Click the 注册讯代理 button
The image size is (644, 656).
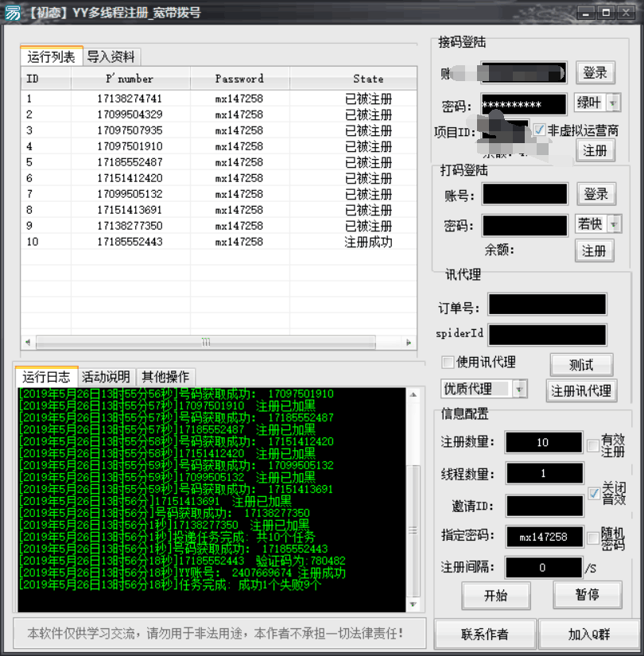coord(581,390)
